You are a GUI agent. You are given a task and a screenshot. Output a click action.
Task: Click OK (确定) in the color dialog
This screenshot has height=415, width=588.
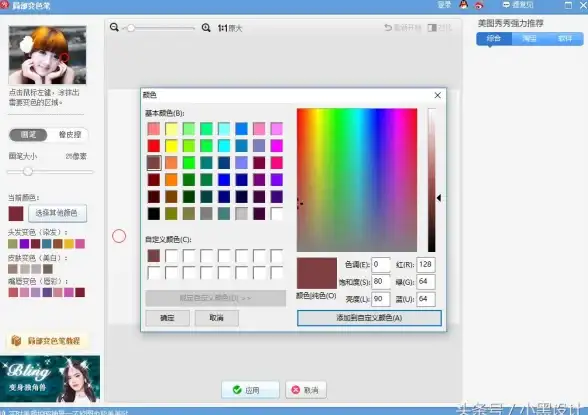(x=167, y=318)
